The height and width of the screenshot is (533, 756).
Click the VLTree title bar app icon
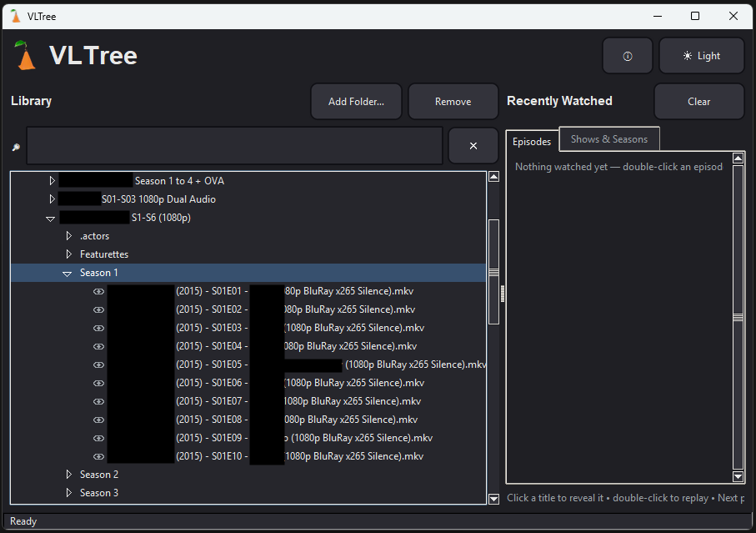pos(16,16)
